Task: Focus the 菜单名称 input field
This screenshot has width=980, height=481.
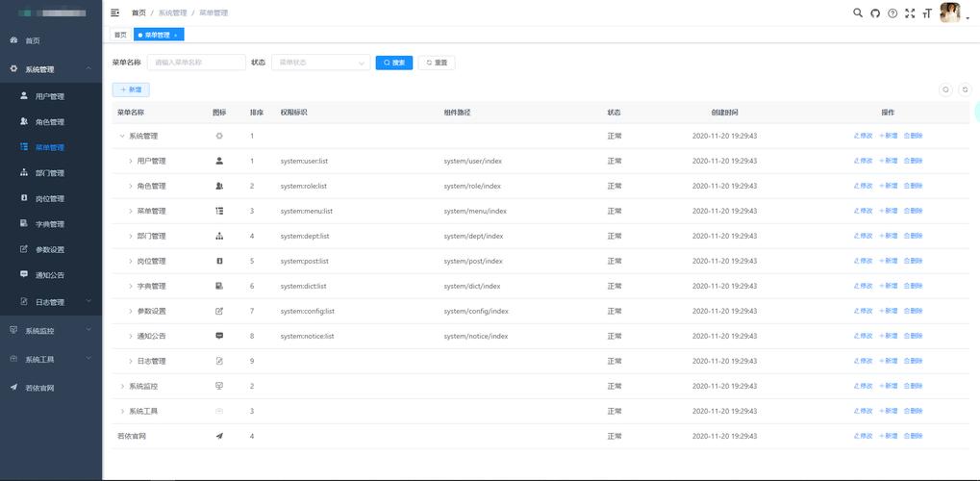Action: (x=195, y=63)
